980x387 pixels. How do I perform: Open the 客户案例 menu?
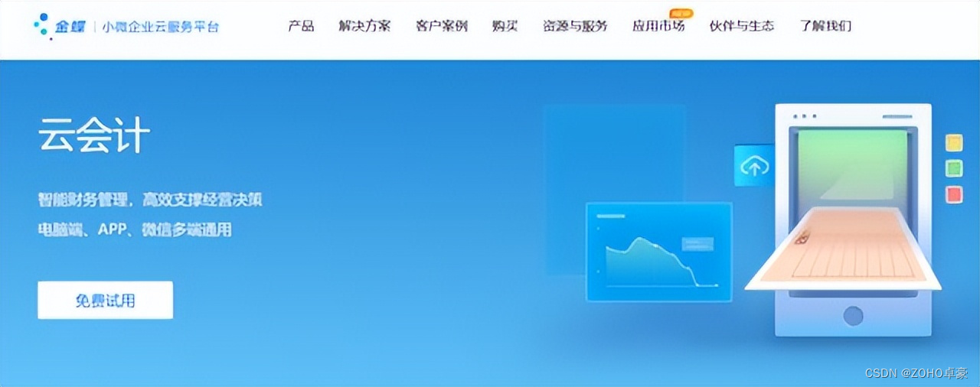442,26
